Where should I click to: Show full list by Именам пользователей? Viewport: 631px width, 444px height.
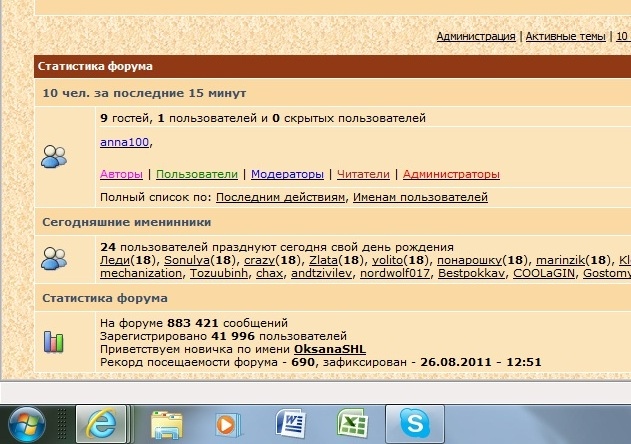point(421,198)
